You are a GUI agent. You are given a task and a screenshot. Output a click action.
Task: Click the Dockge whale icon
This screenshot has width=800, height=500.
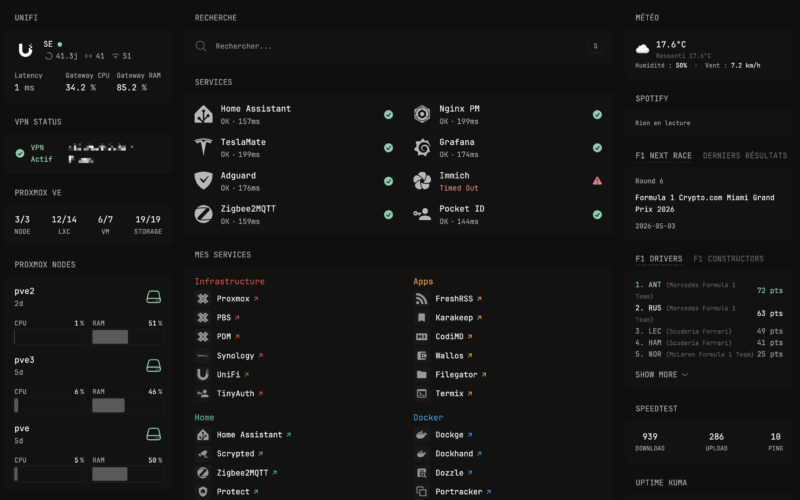pos(421,435)
